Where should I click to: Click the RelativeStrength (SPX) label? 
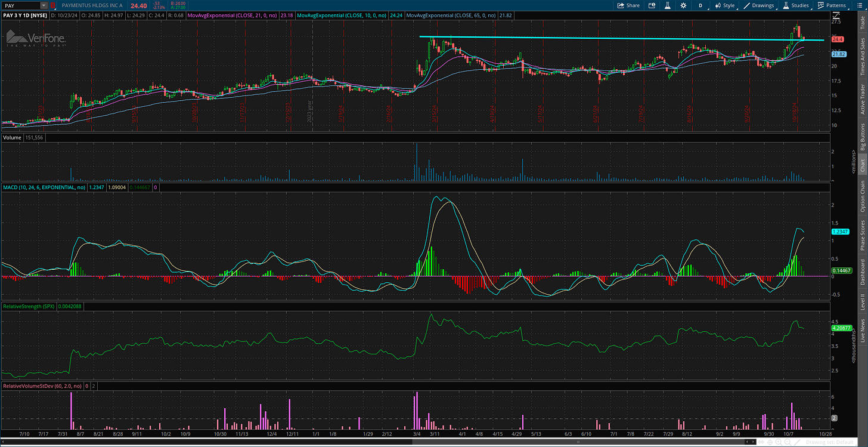29,307
